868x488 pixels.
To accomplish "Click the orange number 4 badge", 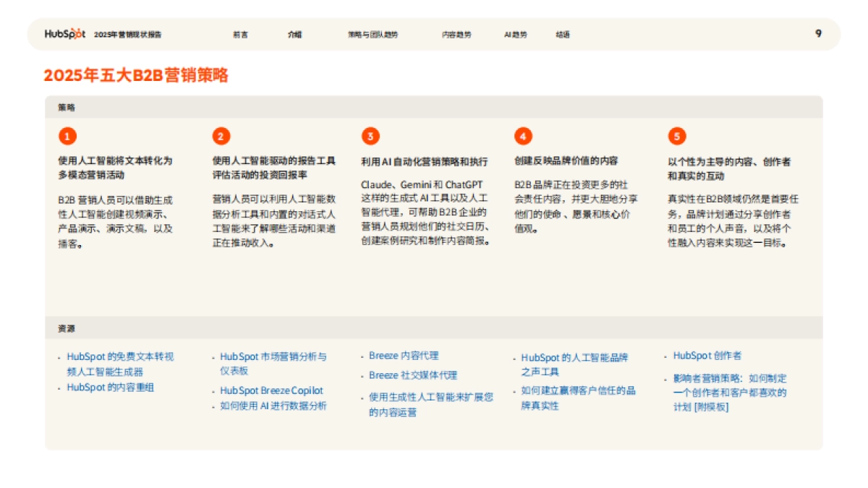I will tap(523, 136).
